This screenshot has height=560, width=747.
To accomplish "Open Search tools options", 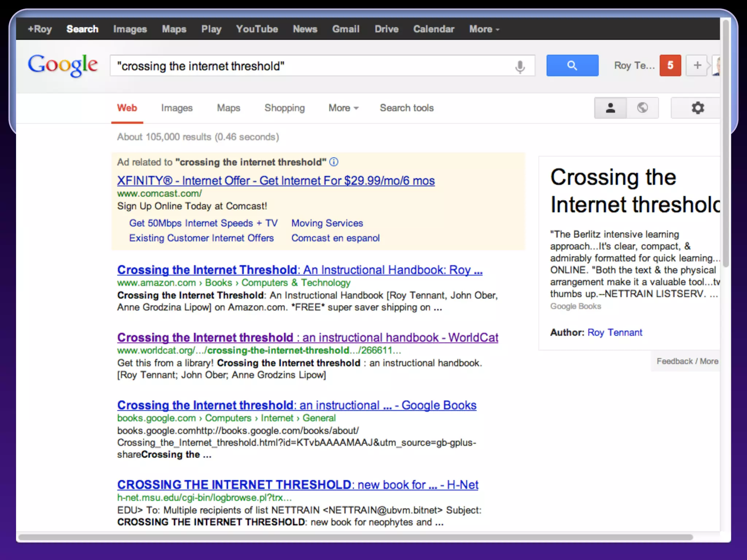I will click(x=406, y=108).
